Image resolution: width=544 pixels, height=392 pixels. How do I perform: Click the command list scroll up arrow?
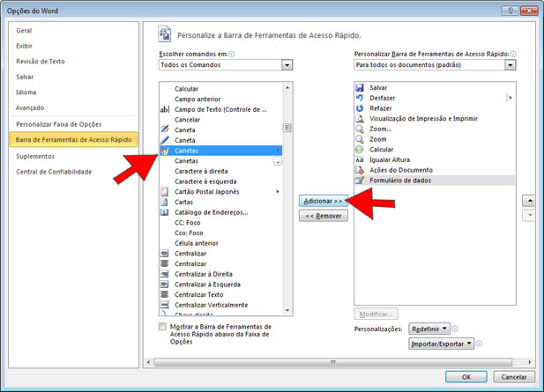tap(287, 88)
